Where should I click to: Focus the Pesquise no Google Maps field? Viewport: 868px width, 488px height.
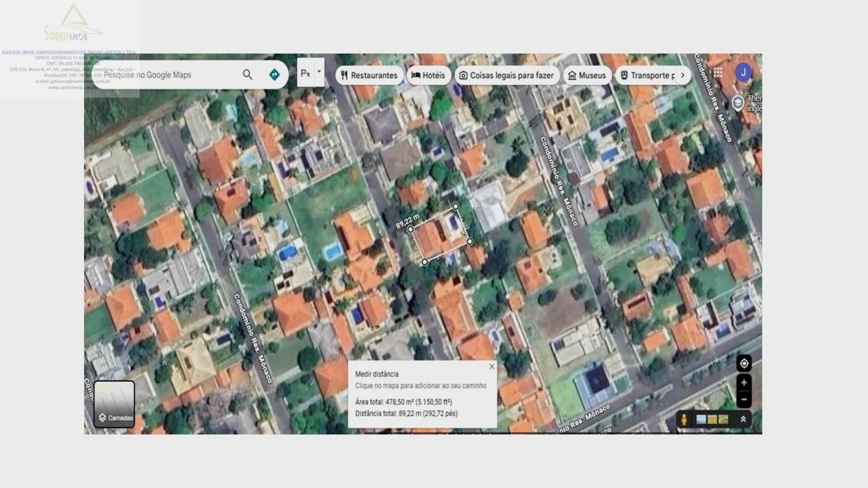tap(171, 75)
